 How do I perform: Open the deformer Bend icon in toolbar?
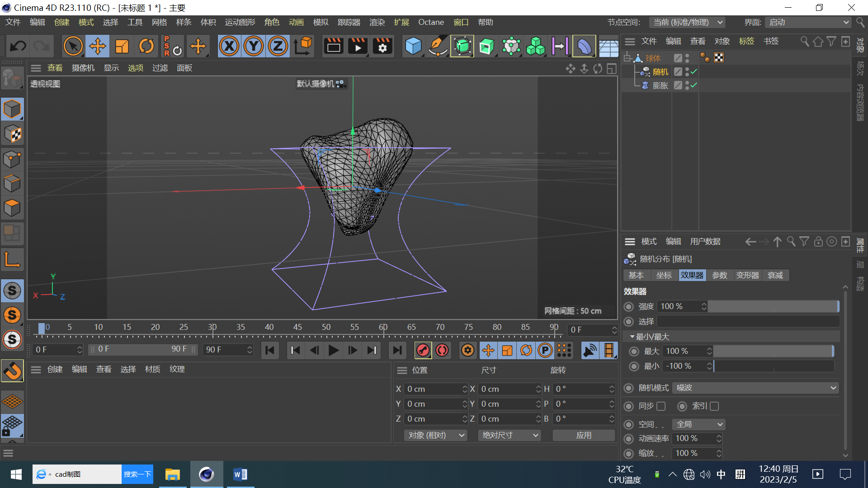point(584,46)
